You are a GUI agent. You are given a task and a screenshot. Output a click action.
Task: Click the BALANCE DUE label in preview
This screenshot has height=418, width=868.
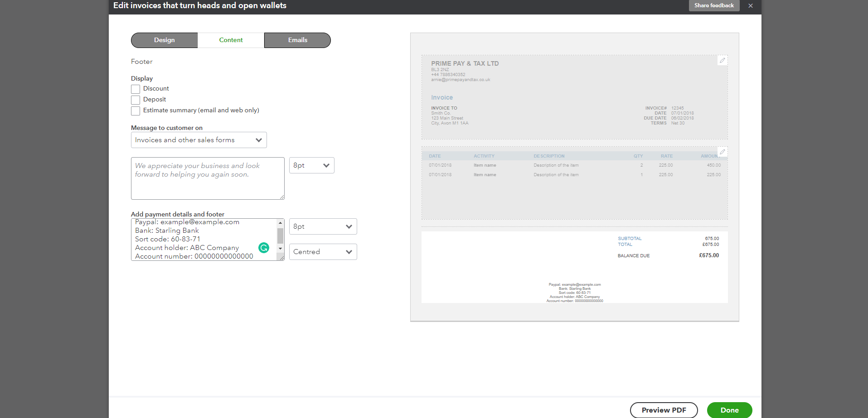[634, 256]
